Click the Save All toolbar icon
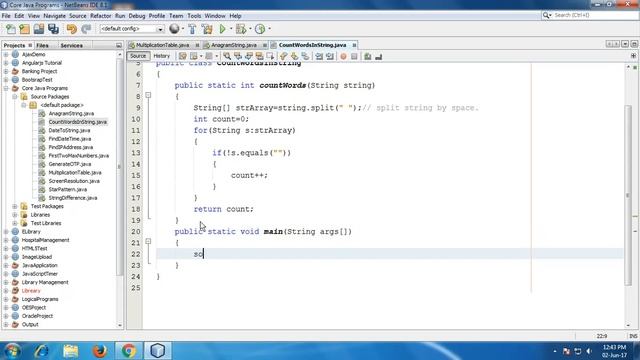Viewport: 640px width, 360px height. pyautogui.click(x=53, y=29)
